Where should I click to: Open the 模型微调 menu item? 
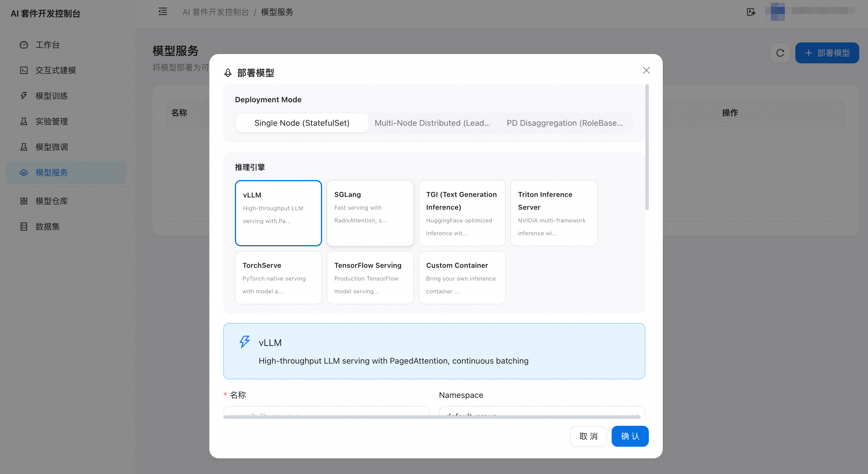66,147
